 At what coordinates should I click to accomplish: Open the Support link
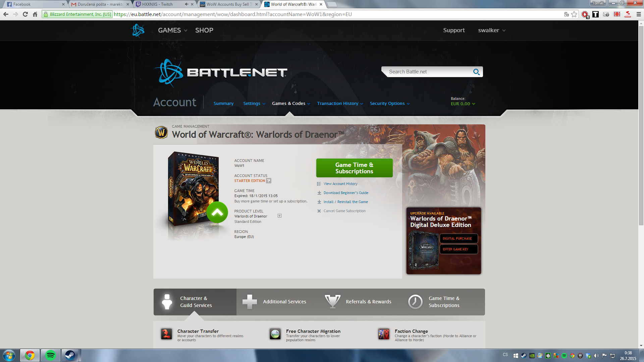[454, 30]
